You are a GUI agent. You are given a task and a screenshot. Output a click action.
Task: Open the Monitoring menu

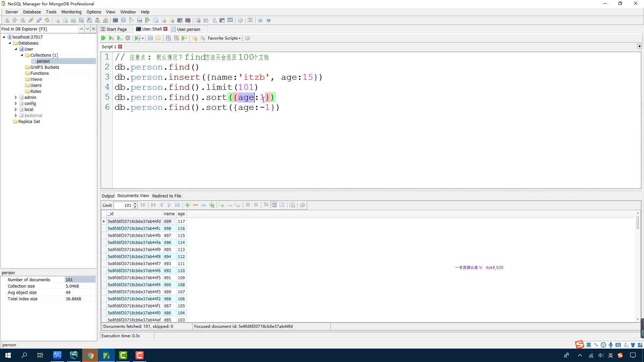pos(71,12)
